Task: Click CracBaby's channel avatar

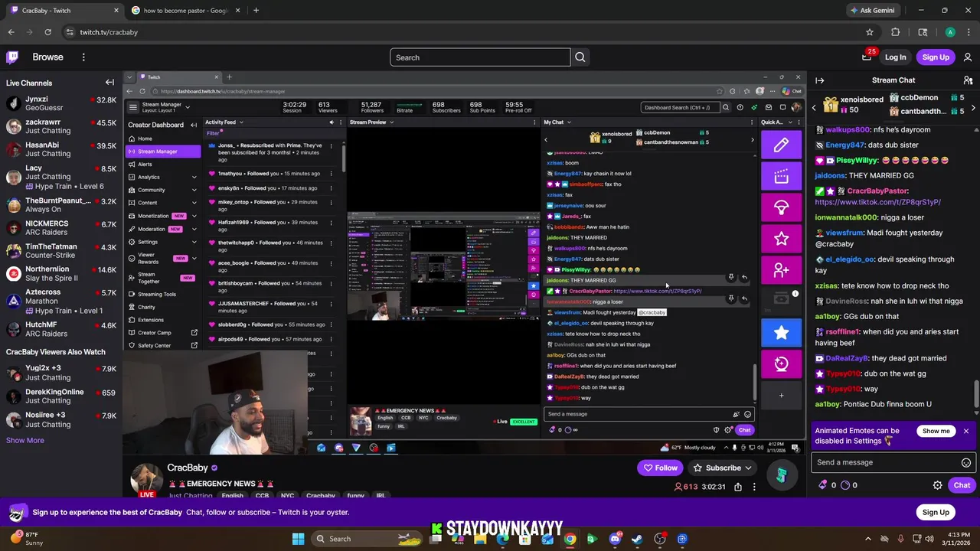Action: 145,480
